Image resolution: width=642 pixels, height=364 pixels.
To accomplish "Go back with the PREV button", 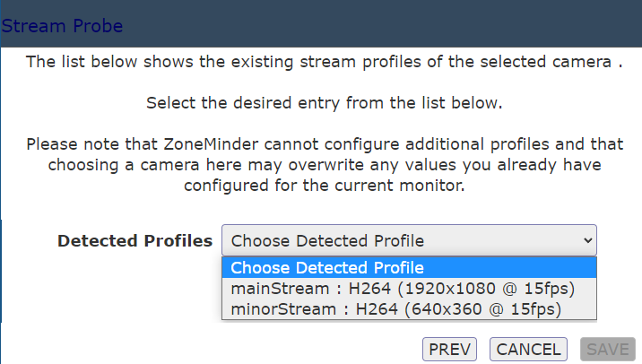I will tap(449, 350).
